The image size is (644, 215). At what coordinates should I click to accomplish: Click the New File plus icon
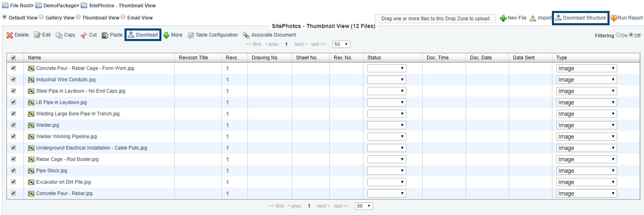pos(503,18)
